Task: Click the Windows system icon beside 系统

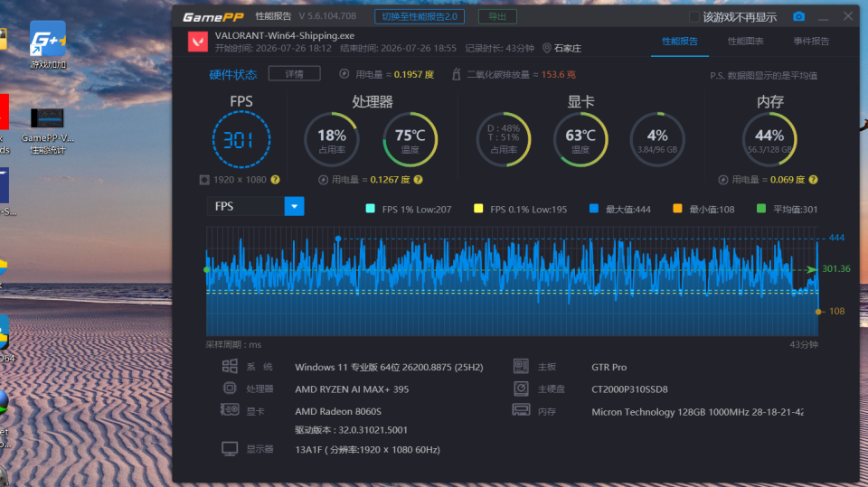Action: [230, 366]
